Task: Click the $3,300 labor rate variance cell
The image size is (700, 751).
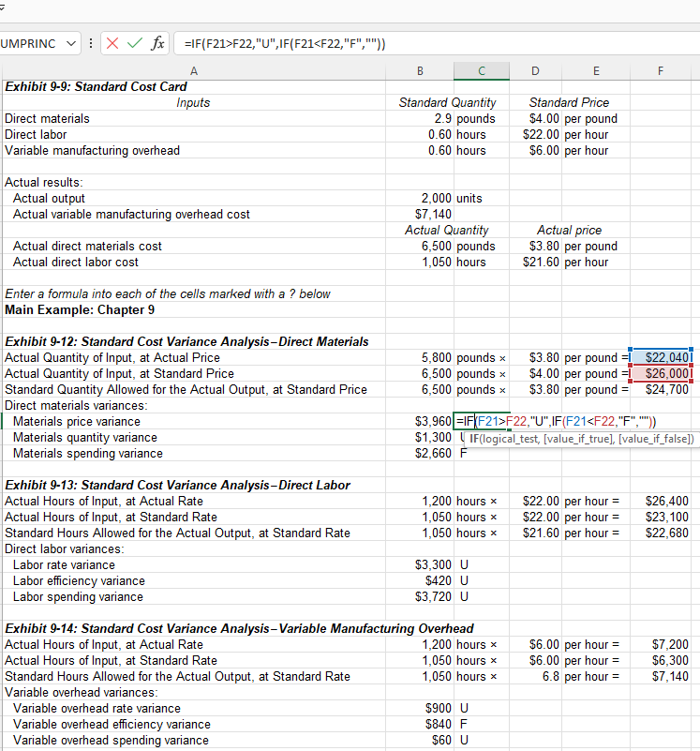Action: coord(420,564)
